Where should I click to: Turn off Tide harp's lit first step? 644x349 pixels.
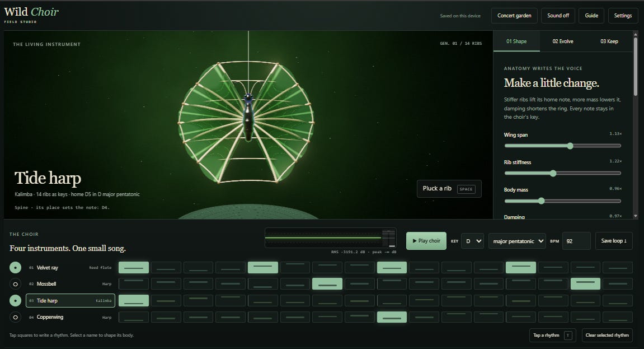(x=134, y=300)
